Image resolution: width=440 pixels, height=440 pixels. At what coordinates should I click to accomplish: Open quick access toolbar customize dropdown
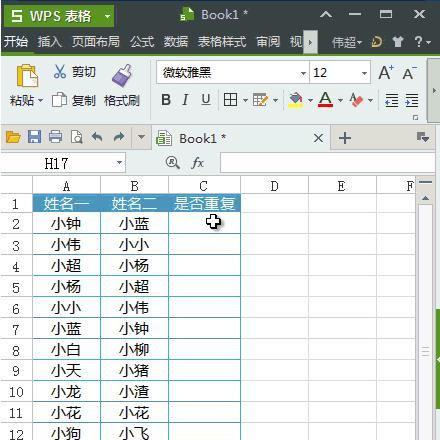tap(141, 137)
